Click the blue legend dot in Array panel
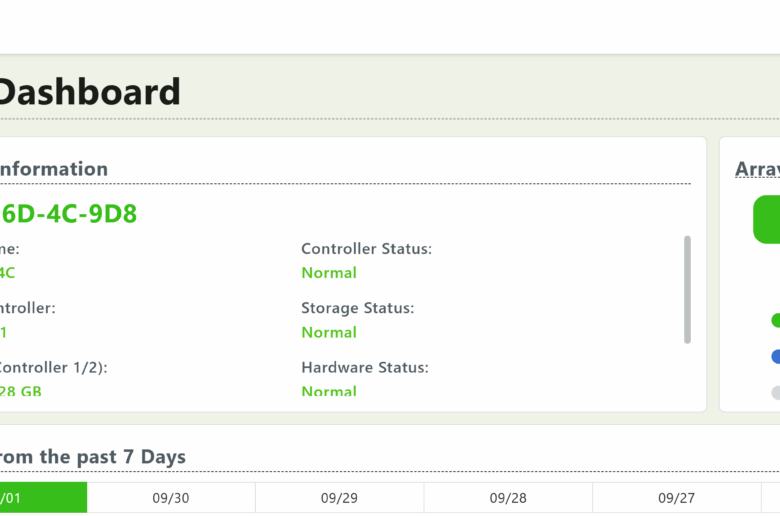This screenshot has height=516, width=780. [x=775, y=356]
